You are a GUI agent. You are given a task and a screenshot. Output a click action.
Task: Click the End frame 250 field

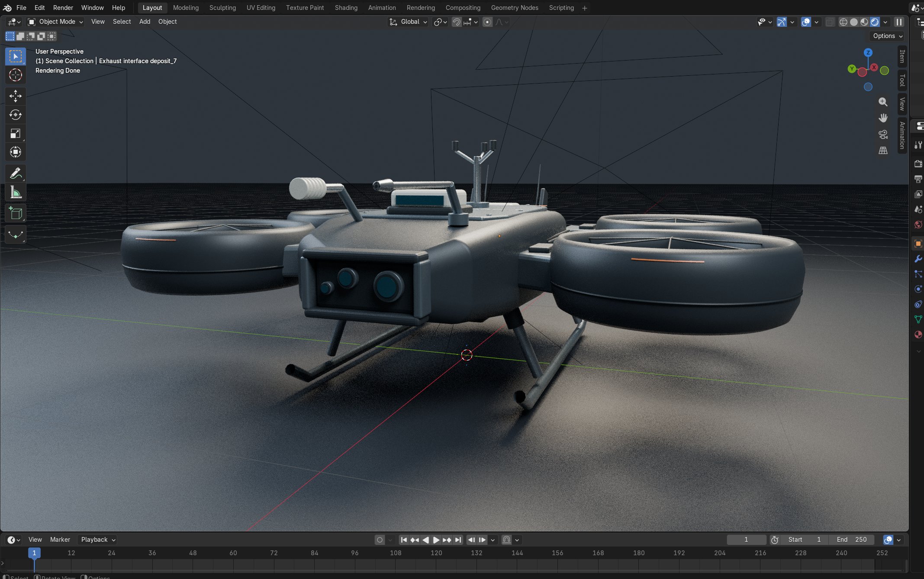(852, 540)
